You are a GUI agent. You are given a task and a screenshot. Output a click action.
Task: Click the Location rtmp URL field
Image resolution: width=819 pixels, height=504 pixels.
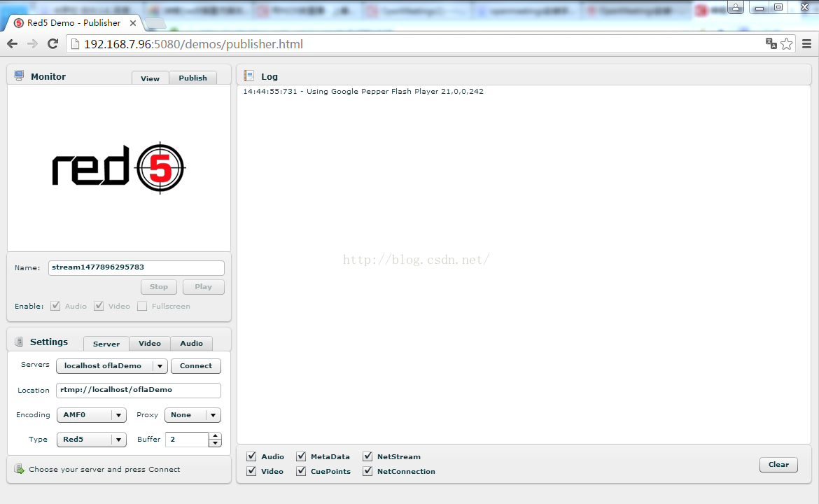139,390
